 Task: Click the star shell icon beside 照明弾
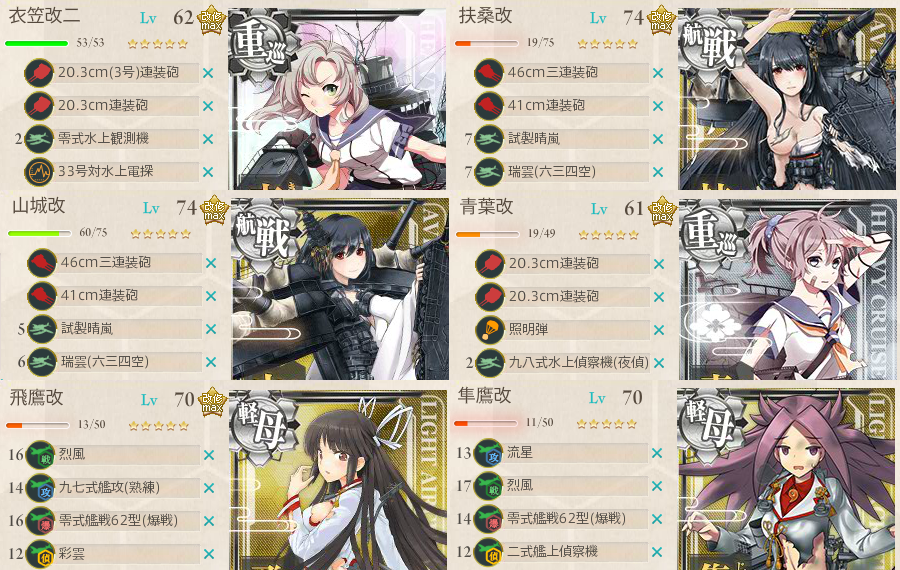[490, 329]
